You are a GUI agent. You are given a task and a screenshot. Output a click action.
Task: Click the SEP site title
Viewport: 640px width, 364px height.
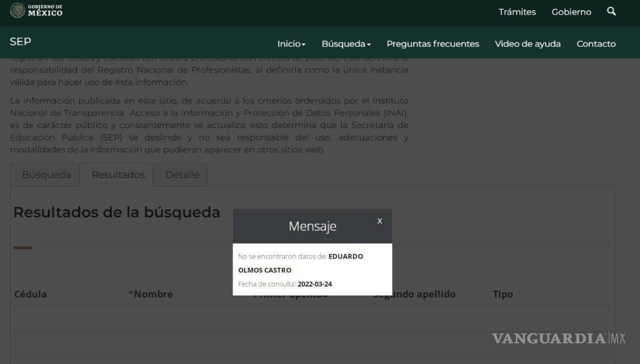pyautogui.click(x=20, y=42)
